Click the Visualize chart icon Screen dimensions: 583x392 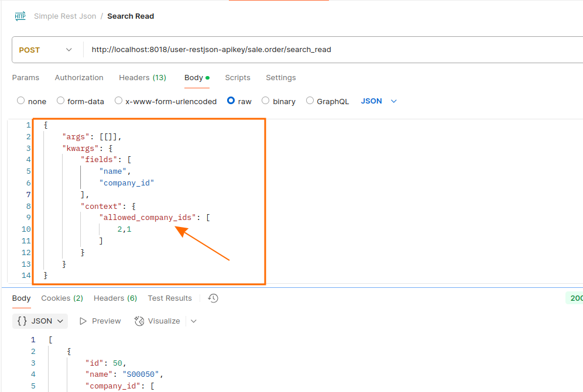click(139, 321)
